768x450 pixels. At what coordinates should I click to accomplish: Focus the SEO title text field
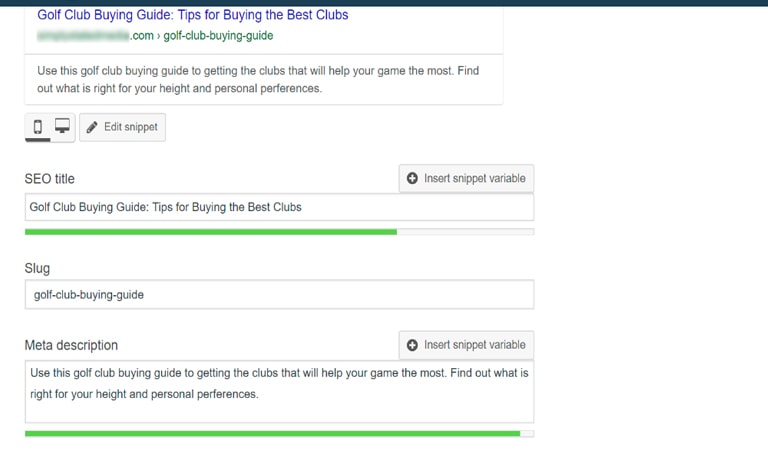[x=279, y=207]
